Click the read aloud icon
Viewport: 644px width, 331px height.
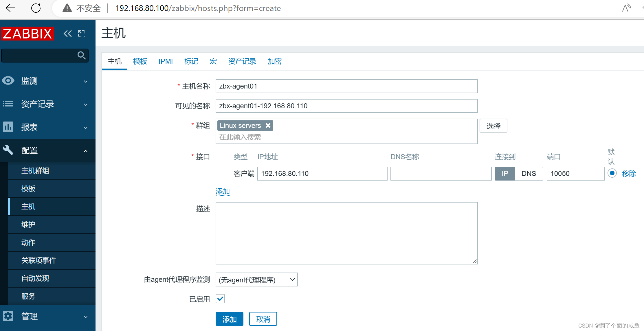pyautogui.click(x=626, y=8)
